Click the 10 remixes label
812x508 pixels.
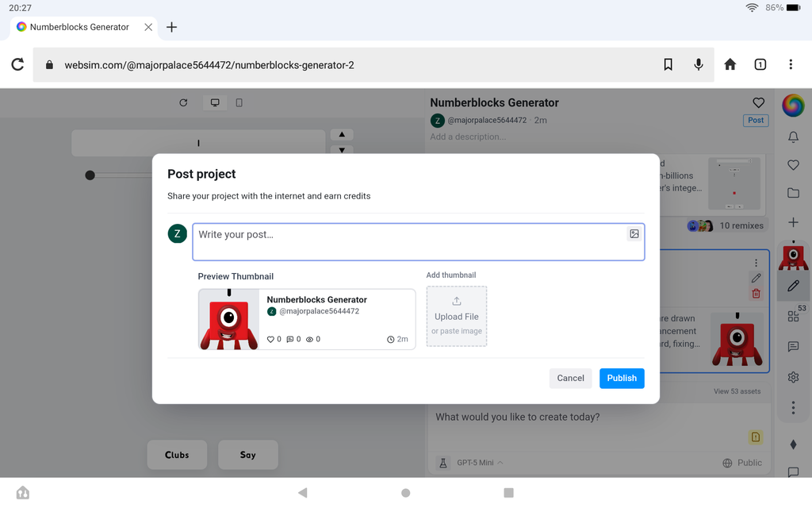(x=741, y=225)
